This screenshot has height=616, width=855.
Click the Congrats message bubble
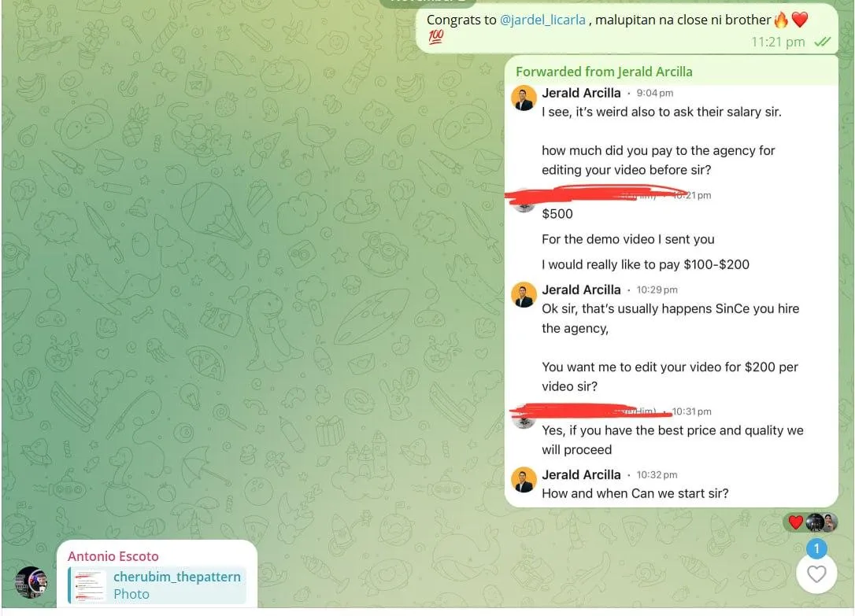(x=627, y=28)
